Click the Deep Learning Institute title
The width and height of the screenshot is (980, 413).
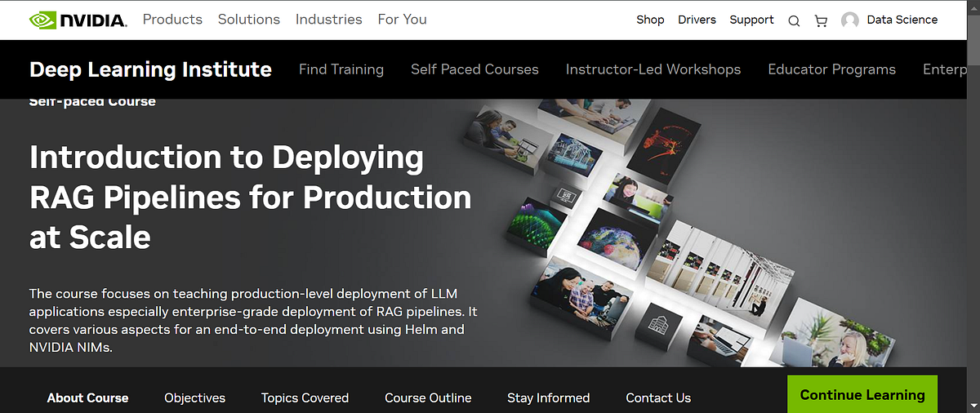(150, 69)
